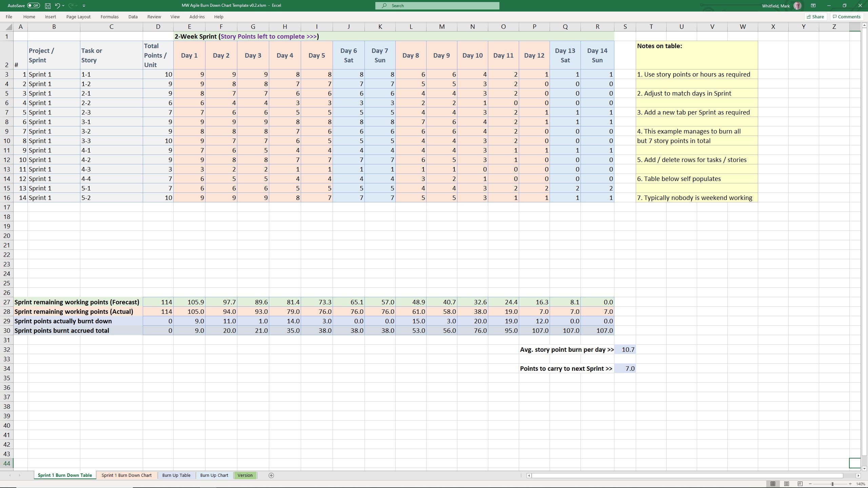Viewport: 868px width, 488px height.
Task: Click the Save icon in Quick Access Toolbar
Action: (47, 5)
